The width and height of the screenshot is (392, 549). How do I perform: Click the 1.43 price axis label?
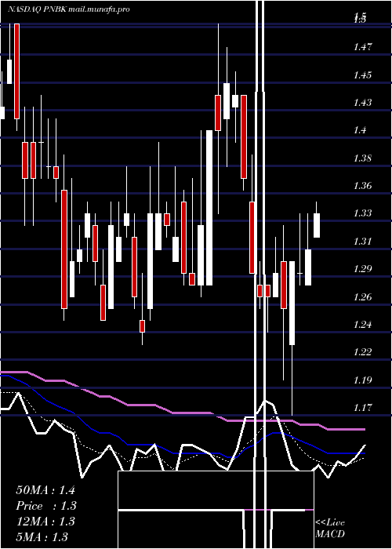[x=362, y=102]
